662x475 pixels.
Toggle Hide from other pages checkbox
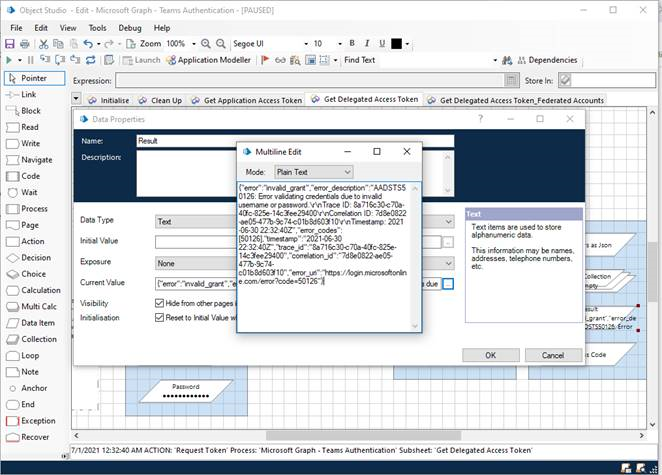160,302
